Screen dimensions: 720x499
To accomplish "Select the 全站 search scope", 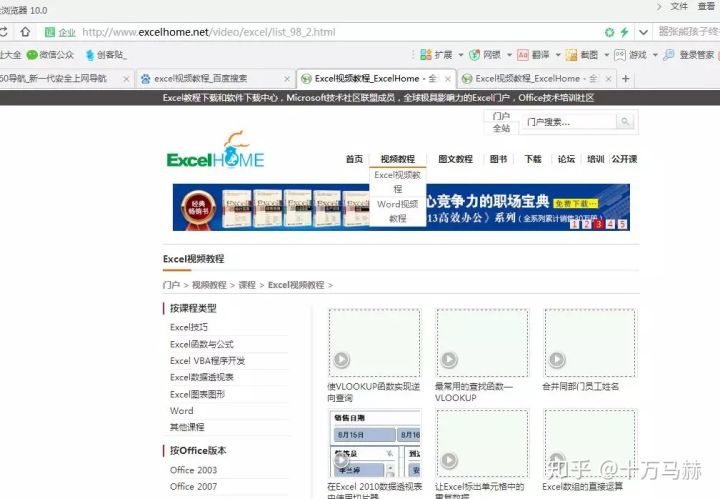I will (501, 129).
